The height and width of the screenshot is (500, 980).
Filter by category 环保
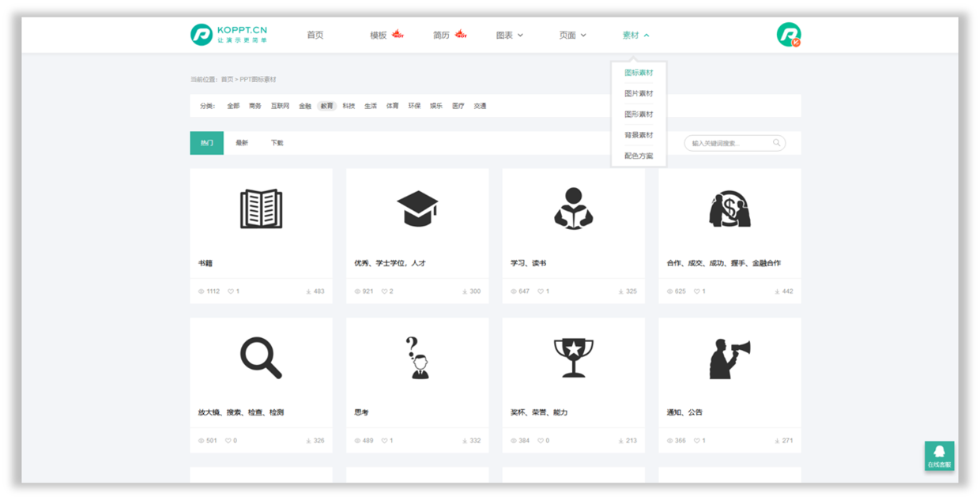(414, 106)
